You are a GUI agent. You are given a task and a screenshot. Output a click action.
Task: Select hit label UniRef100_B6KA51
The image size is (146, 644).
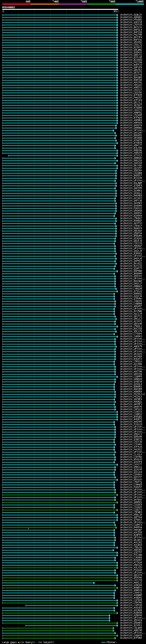(131, 135)
